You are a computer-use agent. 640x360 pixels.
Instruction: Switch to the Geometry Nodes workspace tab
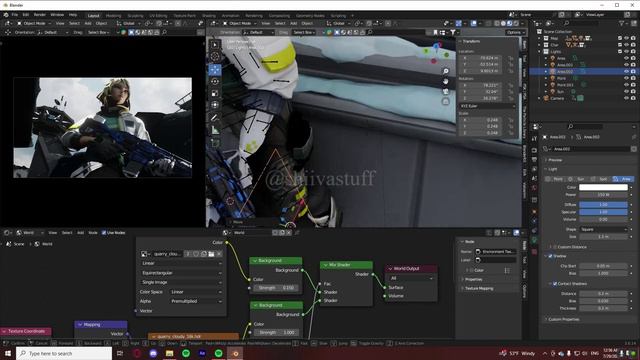pyautogui.click(x=310, y=16)
